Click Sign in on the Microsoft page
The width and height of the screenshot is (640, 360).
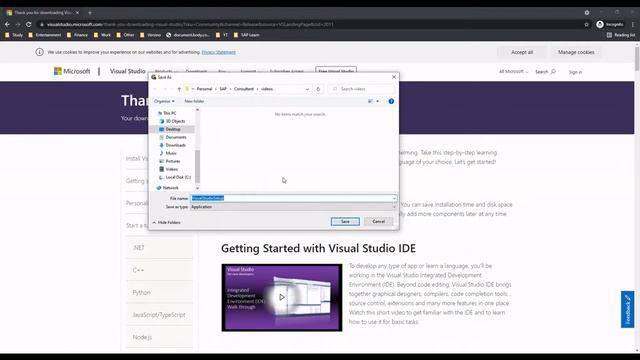(575, 72)
